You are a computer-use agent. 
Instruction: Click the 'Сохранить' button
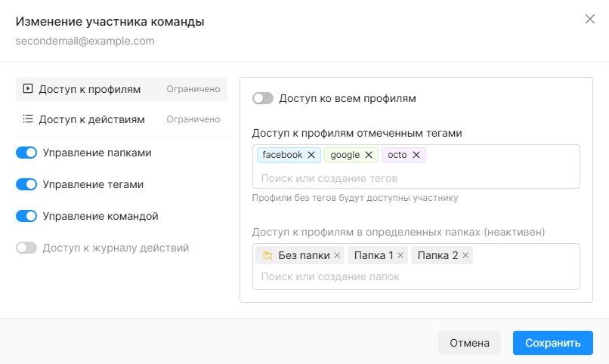coord(552,343)
